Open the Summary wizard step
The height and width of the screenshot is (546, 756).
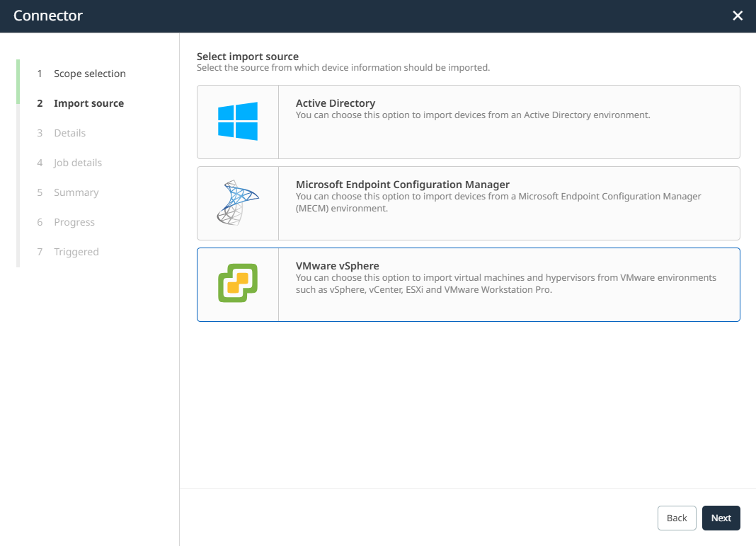(76, 193)
